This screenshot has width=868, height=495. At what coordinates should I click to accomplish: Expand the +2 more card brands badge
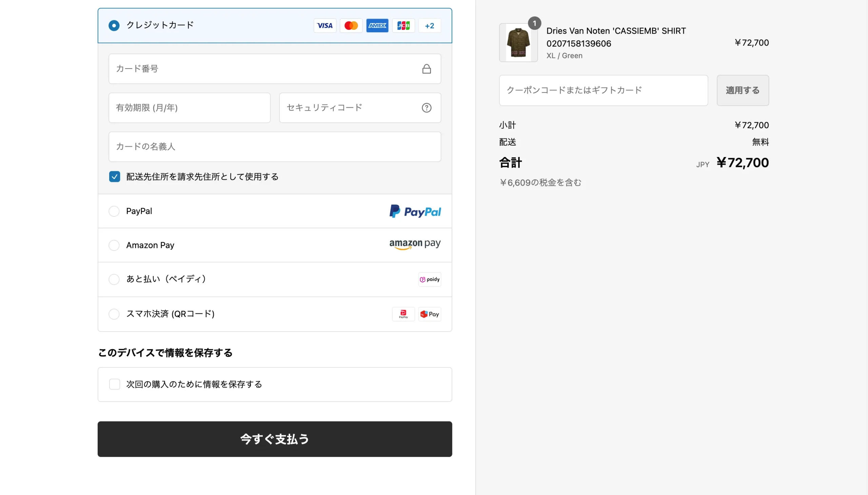tap(429, 25)
